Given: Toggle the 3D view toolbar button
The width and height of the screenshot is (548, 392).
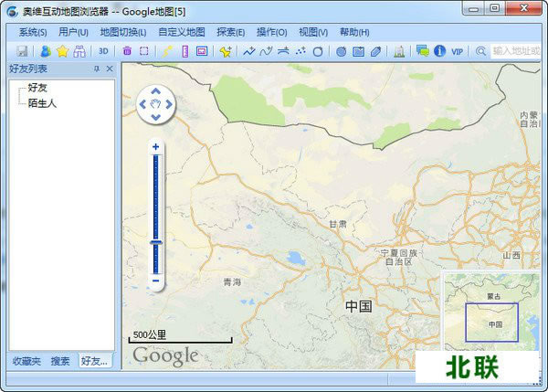Looking at the screenshot, I should 103,51.
